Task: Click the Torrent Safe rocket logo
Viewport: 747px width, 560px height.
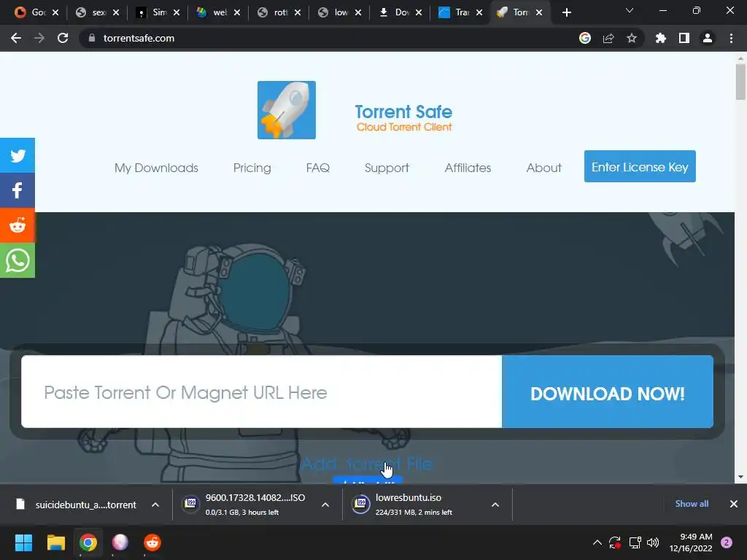Action: (286, 110)
